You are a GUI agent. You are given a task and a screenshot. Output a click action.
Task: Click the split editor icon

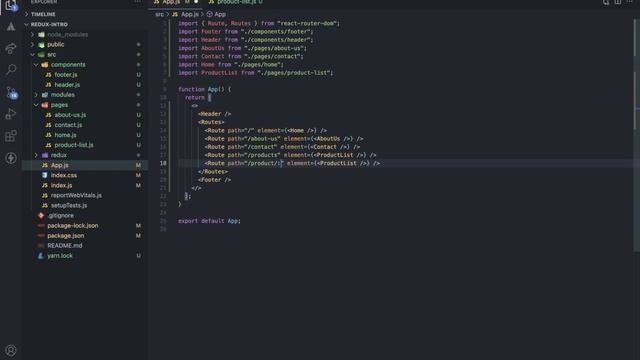coord(618,2)
